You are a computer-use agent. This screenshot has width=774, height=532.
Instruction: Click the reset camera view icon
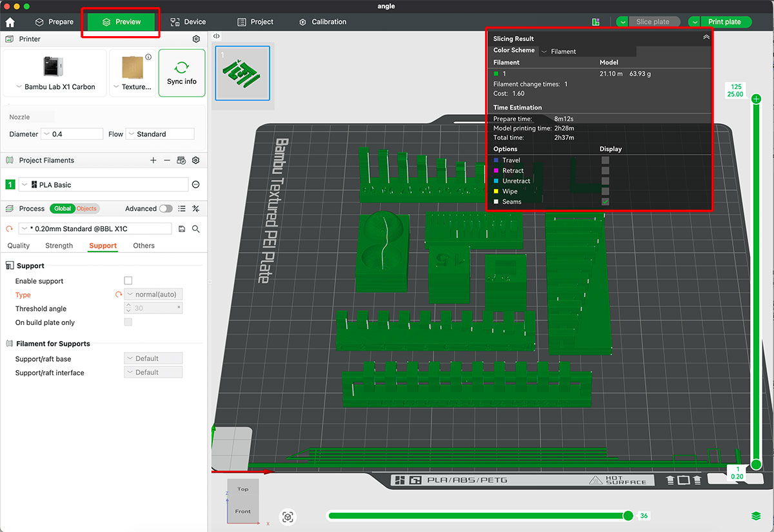tap(288, 517)
